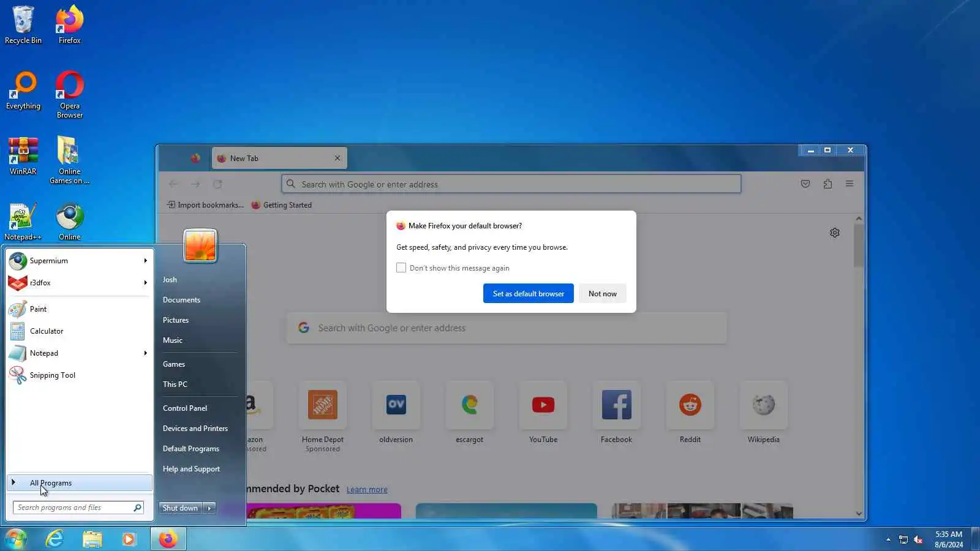This screenshot has height=551, width=980.
Task: Open Pictures in Start menu
Action: [x=176, y=320]
